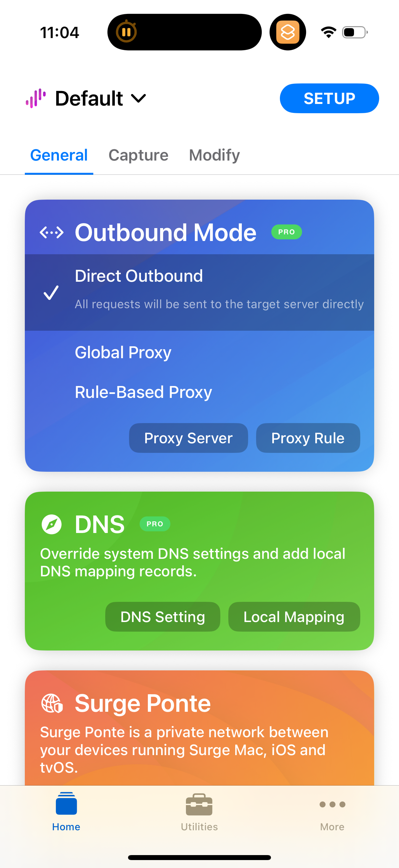Switch to the Capture tab

pyautogui.click(x=138, y=155)
